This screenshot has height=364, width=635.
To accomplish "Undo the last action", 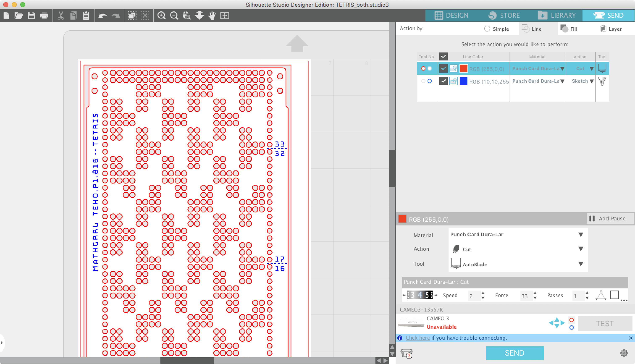I will [x=103, y=16].
